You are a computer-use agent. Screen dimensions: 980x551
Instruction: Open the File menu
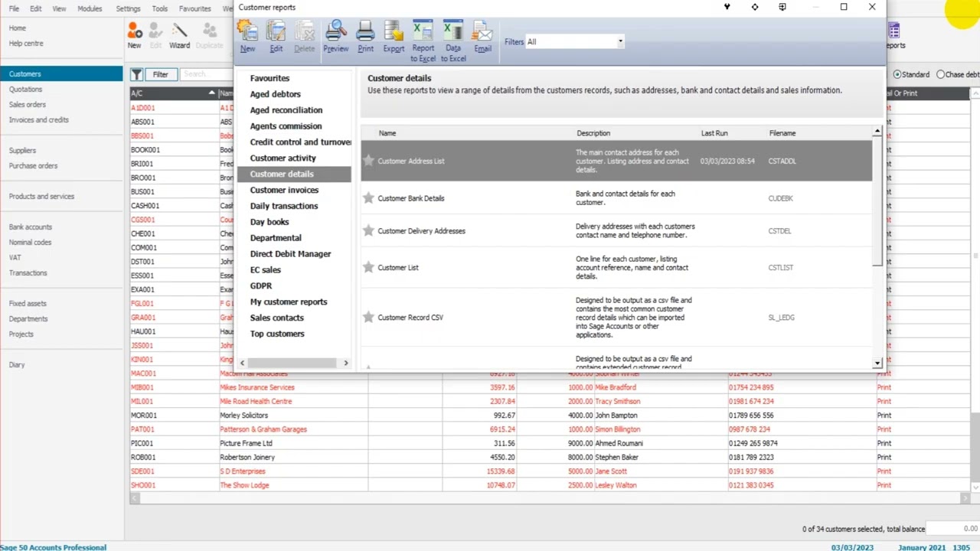pyautogui.click(x=15, y=8)
